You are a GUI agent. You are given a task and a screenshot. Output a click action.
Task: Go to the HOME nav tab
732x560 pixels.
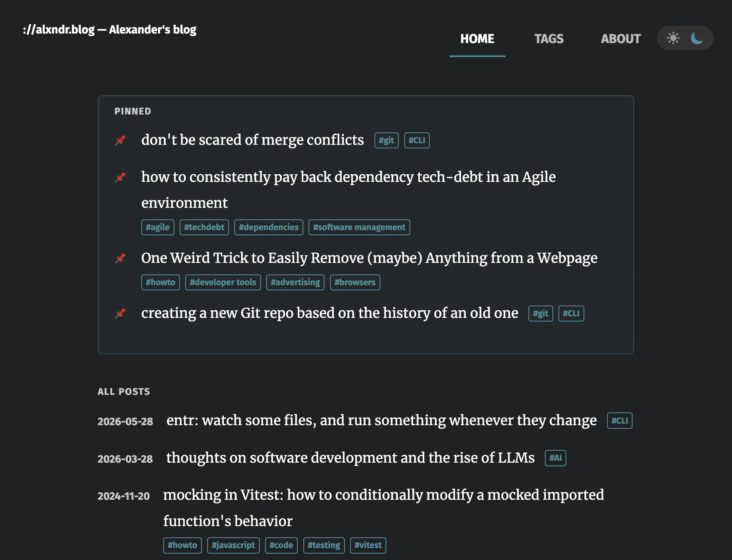click(477, 39)
